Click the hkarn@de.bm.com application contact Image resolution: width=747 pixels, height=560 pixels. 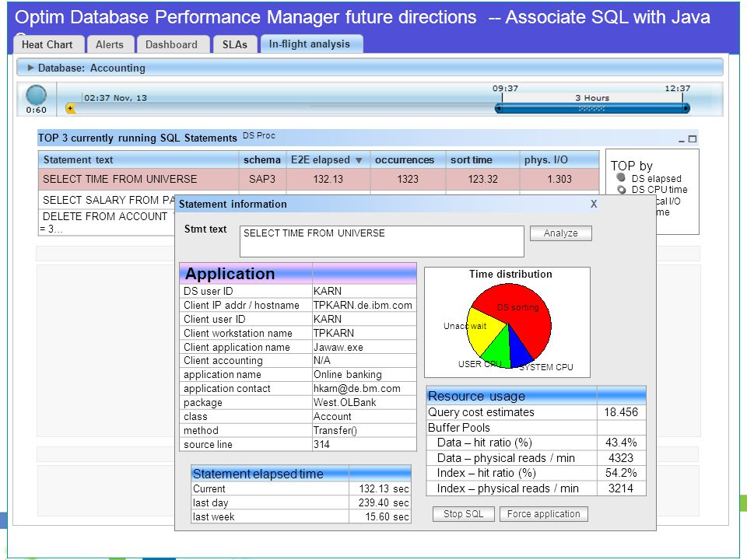(x=357, y=389)
